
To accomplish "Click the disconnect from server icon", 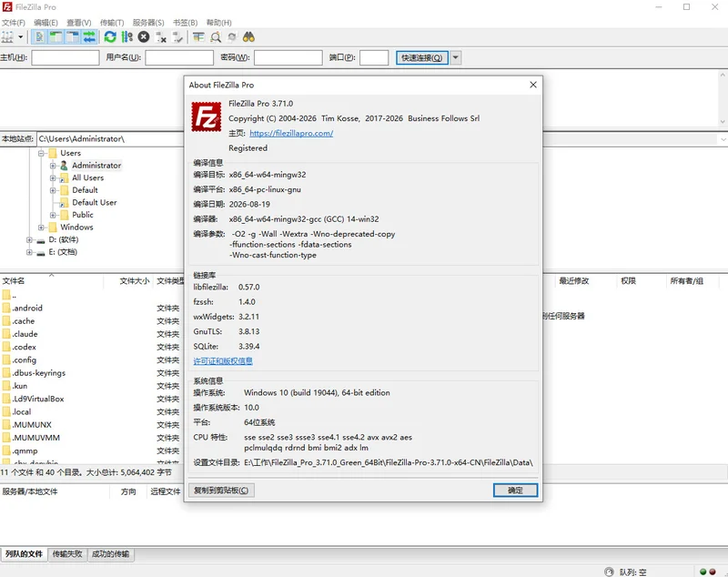I will coord(161,37).
